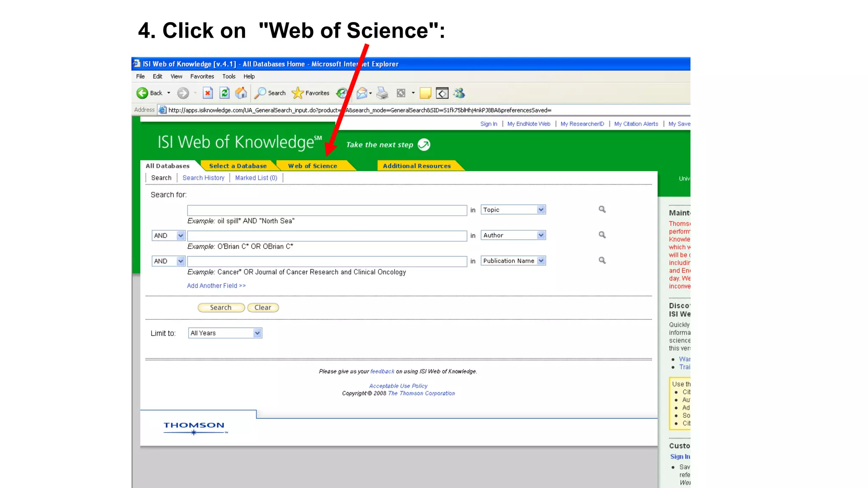The width and height of the screenshot is (868, 488).
Task: Click the Favorites star toolbar icon
Action: 298,93
